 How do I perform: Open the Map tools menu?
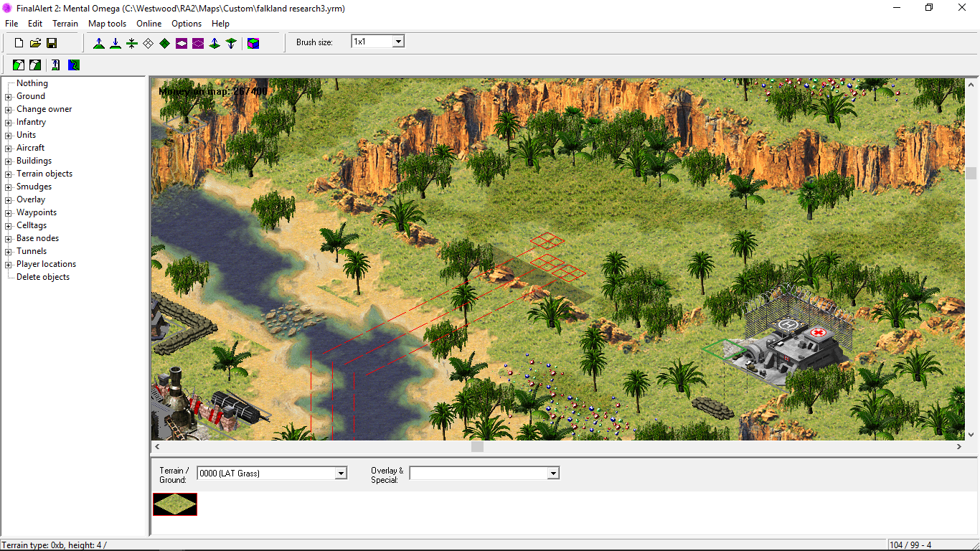coord(107,24)
